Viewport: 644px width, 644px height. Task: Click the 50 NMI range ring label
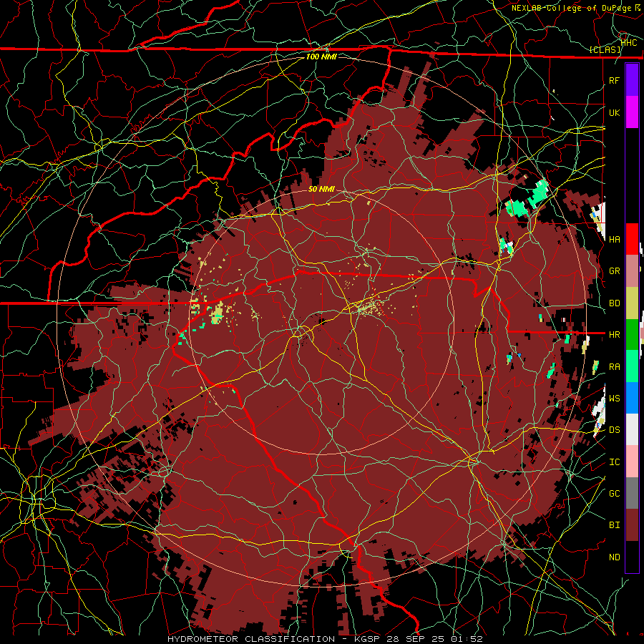coord(321,189)
